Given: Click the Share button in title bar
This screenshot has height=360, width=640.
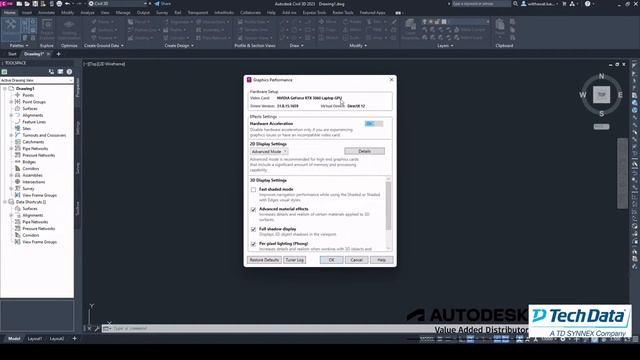Looking at the screenshot, I should click(162, 4).
